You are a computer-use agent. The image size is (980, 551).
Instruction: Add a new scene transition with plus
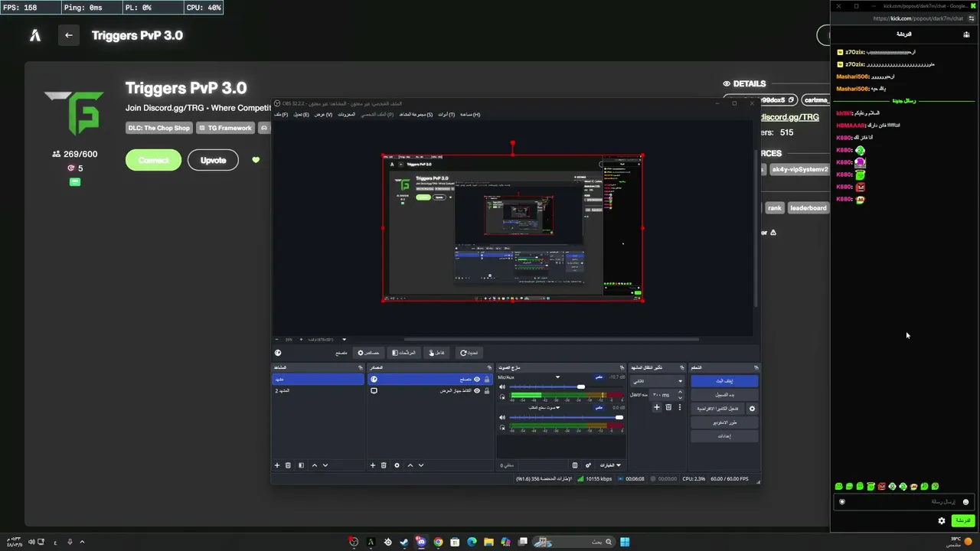tap(656, 408)
